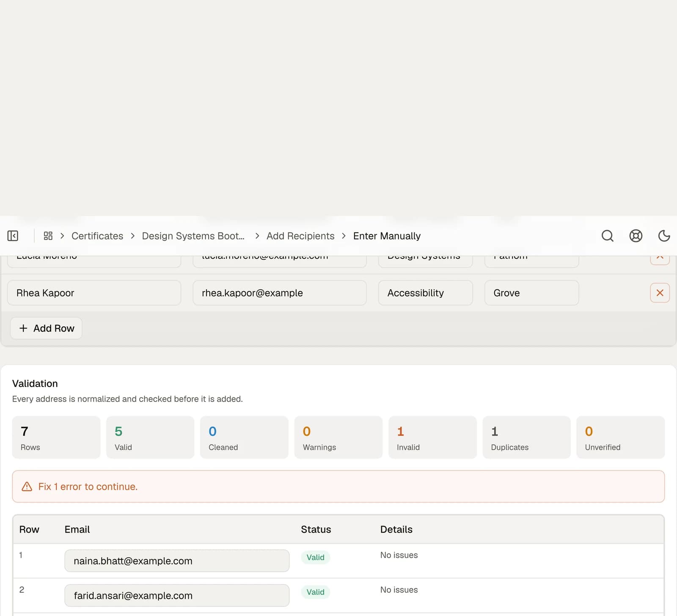Edit the Grove field
Image resolution: width=677 pixels, height=616 pixels.
[x=531, y=293]
